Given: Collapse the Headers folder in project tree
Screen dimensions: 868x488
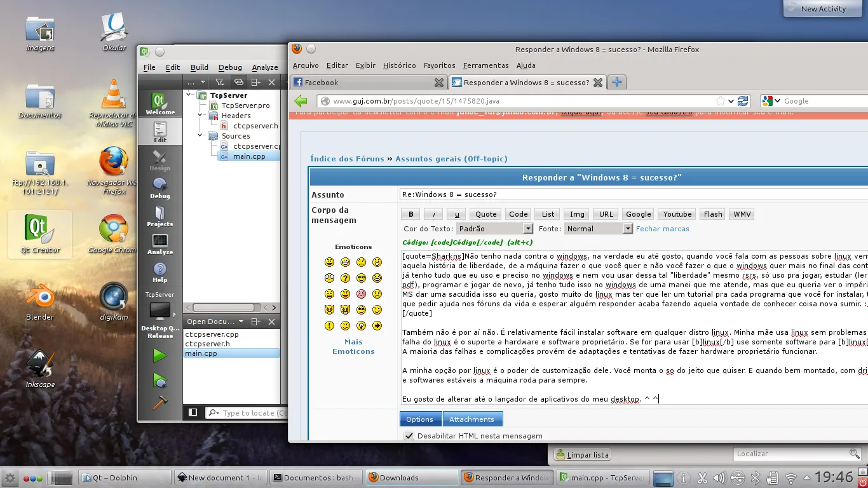Looking at the screenshot, I should 200,116.
